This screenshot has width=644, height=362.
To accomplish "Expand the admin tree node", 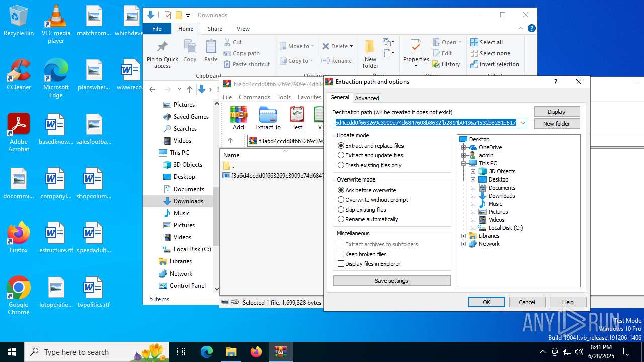I will (x=464, y=155).
